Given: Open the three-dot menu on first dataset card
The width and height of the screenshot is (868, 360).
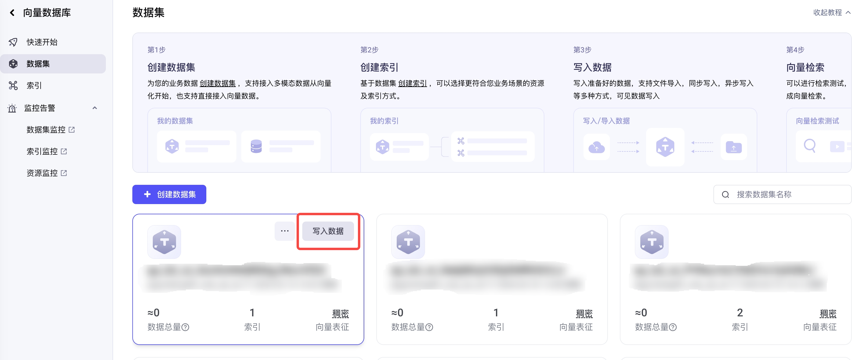Looking at the screenshot, I should tap(285, 231).
